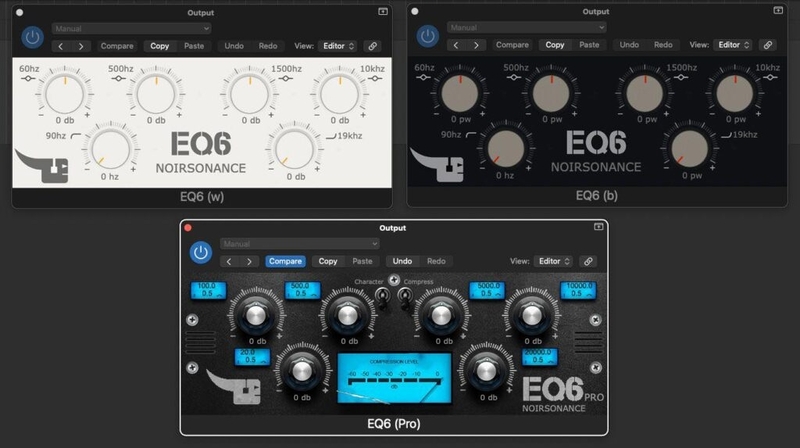Click the Noirsonance bull logo in EQ6 Pro
The height and width of the screenshot is (448, 800).
[233, 386]
